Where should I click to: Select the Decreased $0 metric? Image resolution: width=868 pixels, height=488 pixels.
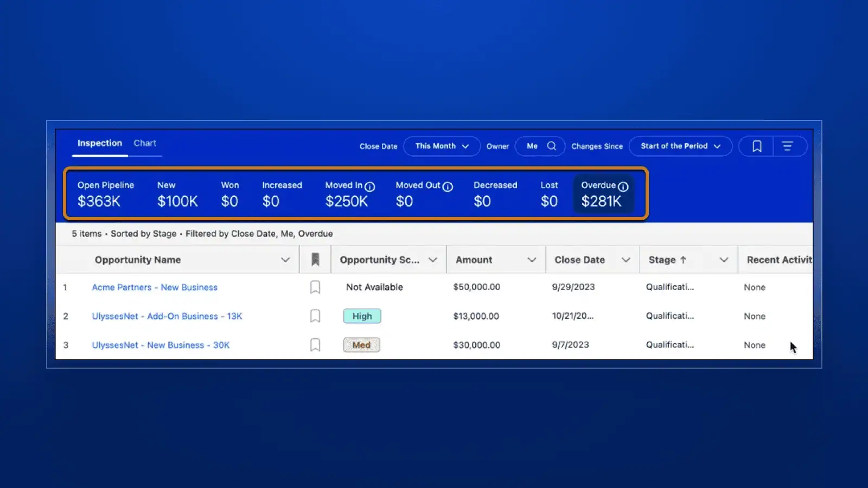tap(495, 194)
